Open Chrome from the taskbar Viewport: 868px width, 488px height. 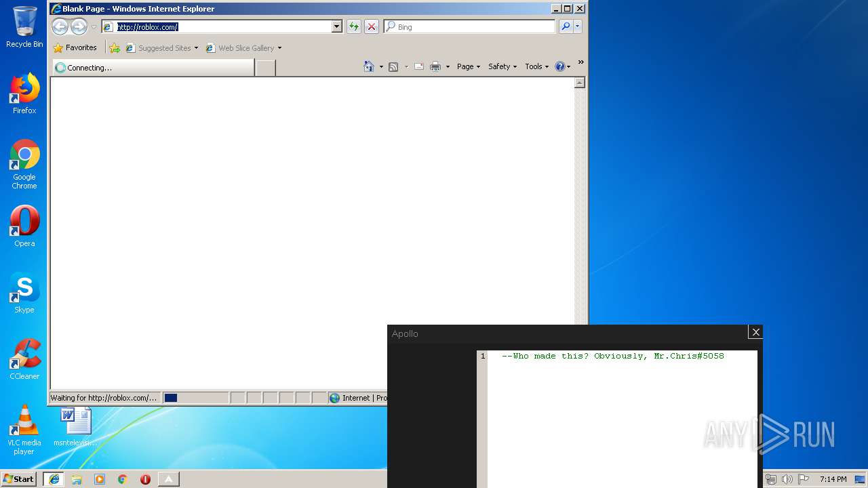click(x=123, y=479)
